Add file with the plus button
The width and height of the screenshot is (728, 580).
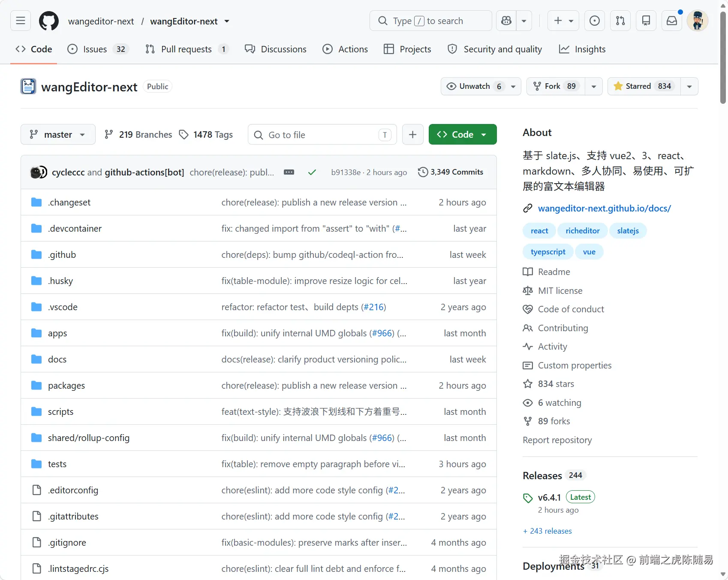(412, 135)
